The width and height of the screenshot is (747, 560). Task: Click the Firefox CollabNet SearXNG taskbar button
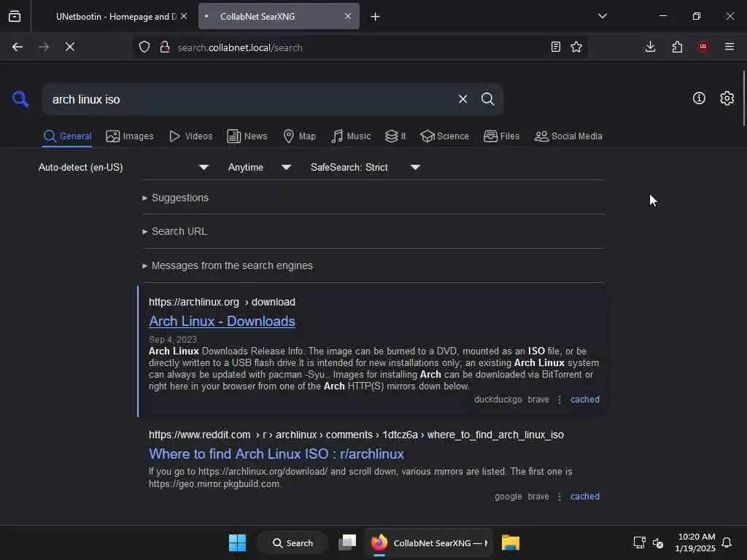click(x=429, y=542)
